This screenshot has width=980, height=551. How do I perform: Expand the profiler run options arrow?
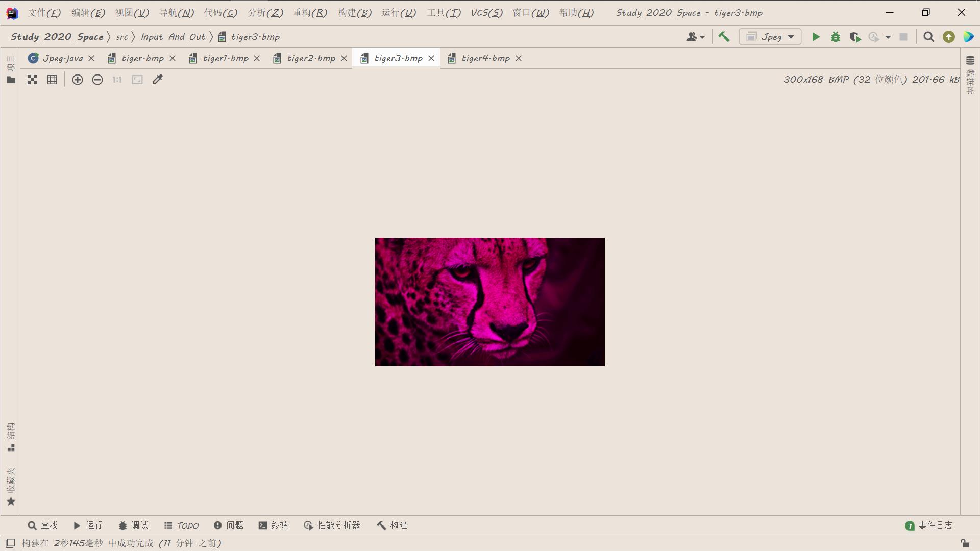pyautogui.click(x=888, y=37)
